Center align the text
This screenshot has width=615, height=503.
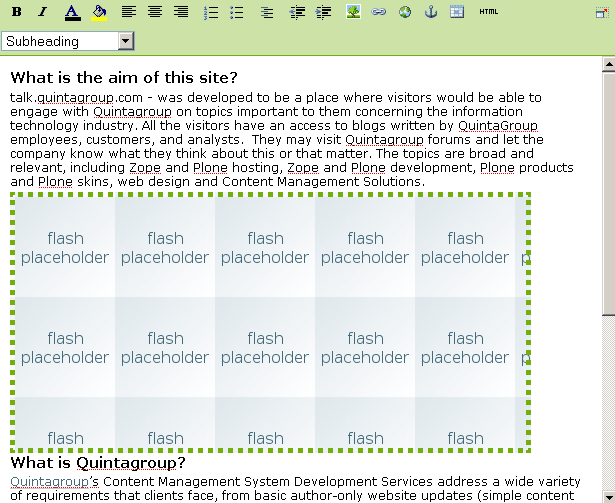click(155, 12)
